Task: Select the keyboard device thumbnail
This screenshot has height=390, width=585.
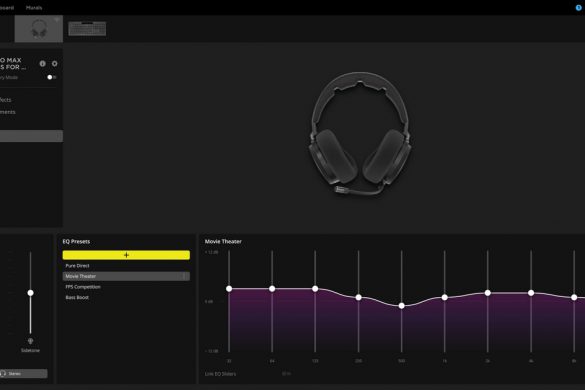Action: pyautogui.click(x=87, y=29)
